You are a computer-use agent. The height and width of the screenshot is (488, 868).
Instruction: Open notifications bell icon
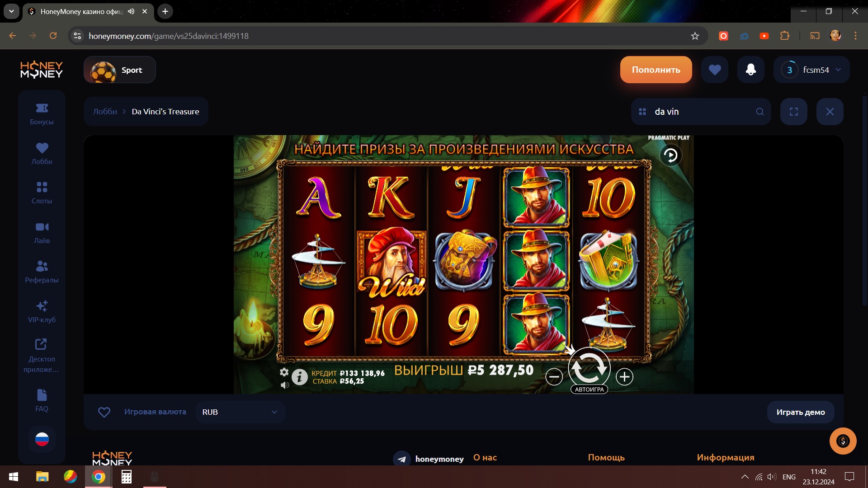coord(750,70)
